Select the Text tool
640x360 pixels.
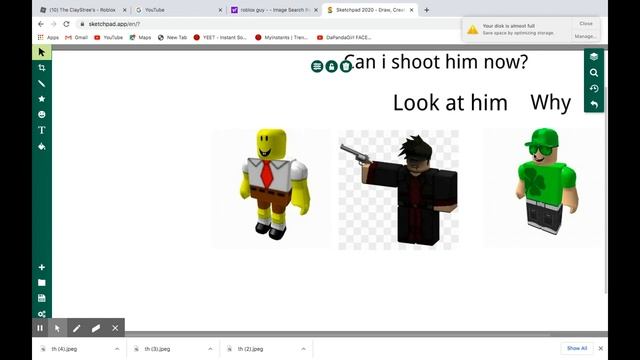[42, 130]
